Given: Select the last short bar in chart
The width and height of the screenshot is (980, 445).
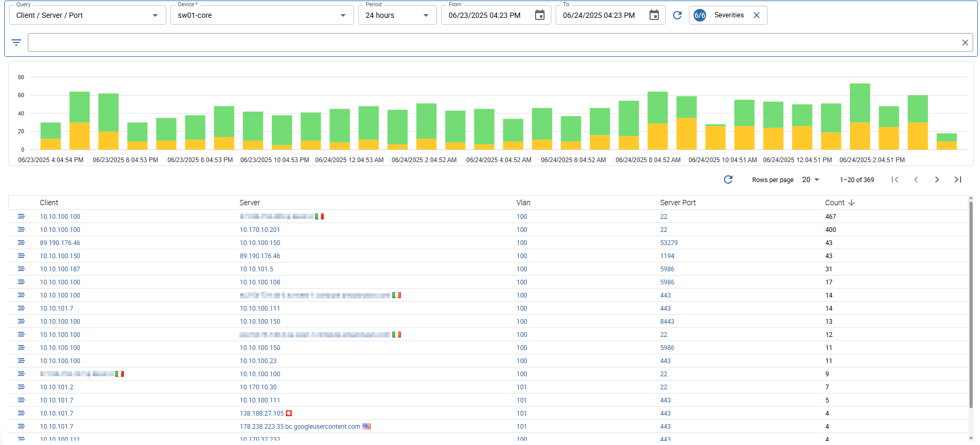Looking at the screenshot, I should click(946, 142).
